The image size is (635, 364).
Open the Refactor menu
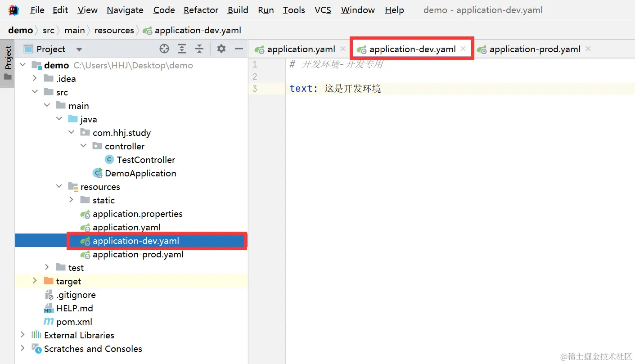point(201,10)
